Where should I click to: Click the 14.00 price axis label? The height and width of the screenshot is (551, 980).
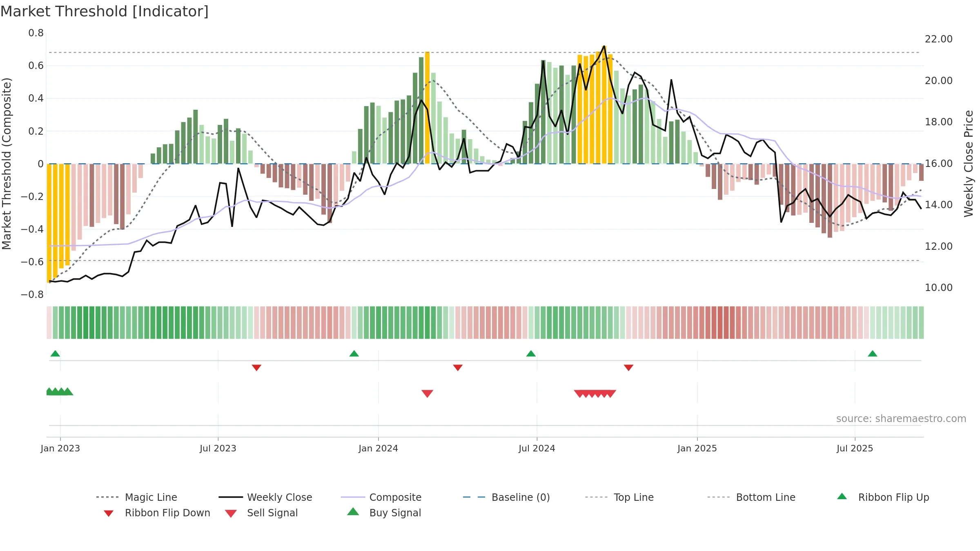click(x=938, y=205)
